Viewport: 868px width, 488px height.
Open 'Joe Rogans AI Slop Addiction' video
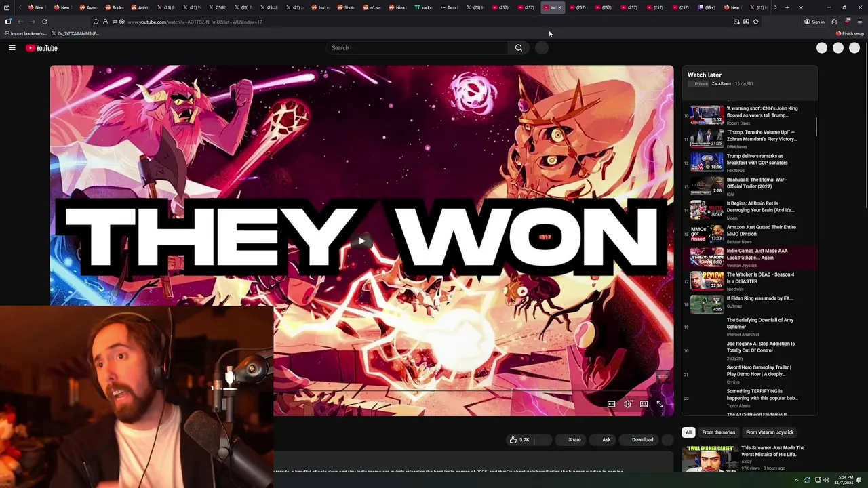pyautogui.click(x=749, y=350)
